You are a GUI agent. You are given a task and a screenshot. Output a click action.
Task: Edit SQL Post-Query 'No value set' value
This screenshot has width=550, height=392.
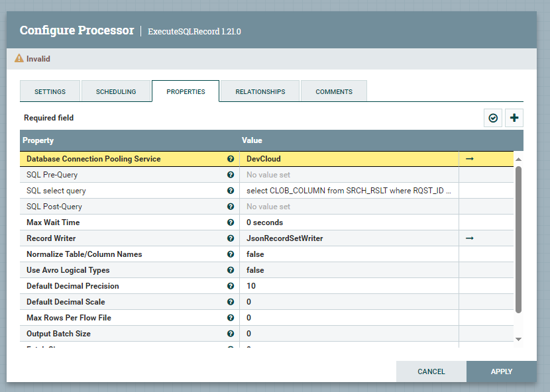coord(349,207)
